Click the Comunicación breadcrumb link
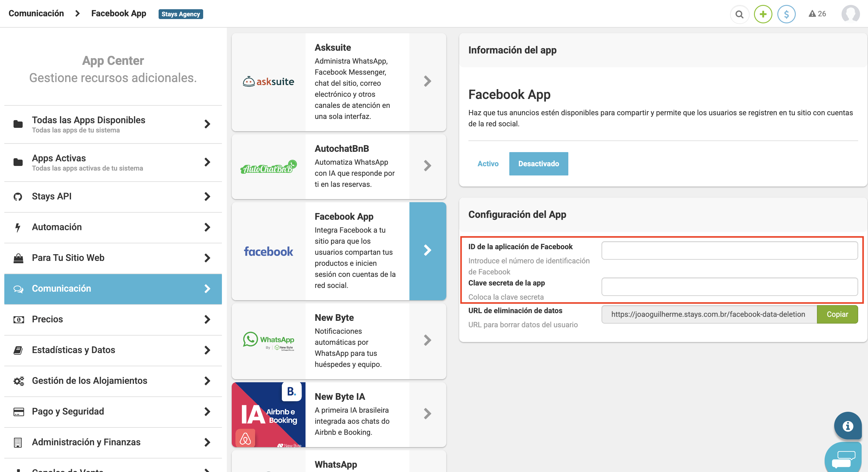 tap(36, 14)
